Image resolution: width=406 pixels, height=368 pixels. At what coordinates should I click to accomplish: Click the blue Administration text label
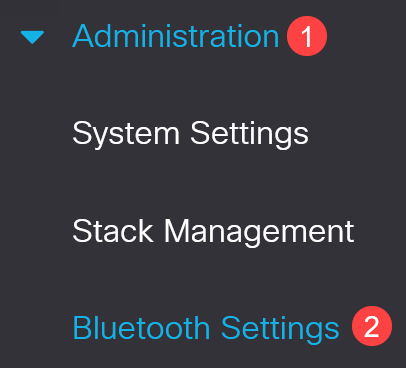[x=176, y=36]
